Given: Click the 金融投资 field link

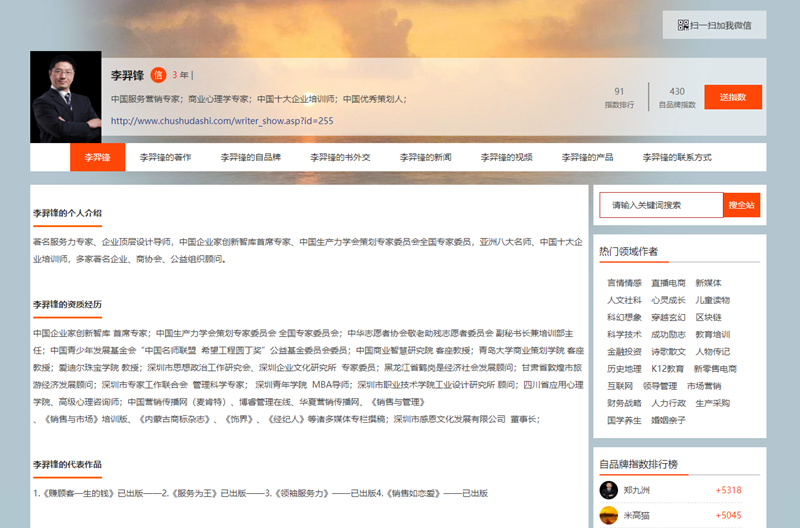Looking at the screenshot, I should [x=624, y=352].
